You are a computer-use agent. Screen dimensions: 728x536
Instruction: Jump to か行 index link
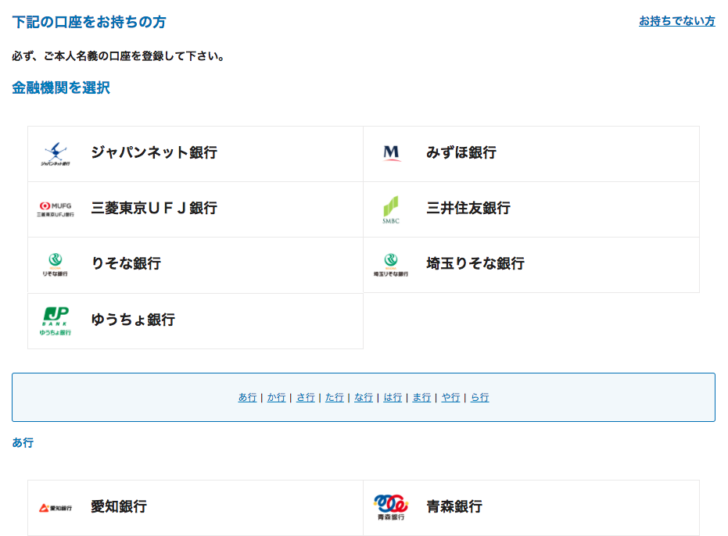[x=276, y=398]
